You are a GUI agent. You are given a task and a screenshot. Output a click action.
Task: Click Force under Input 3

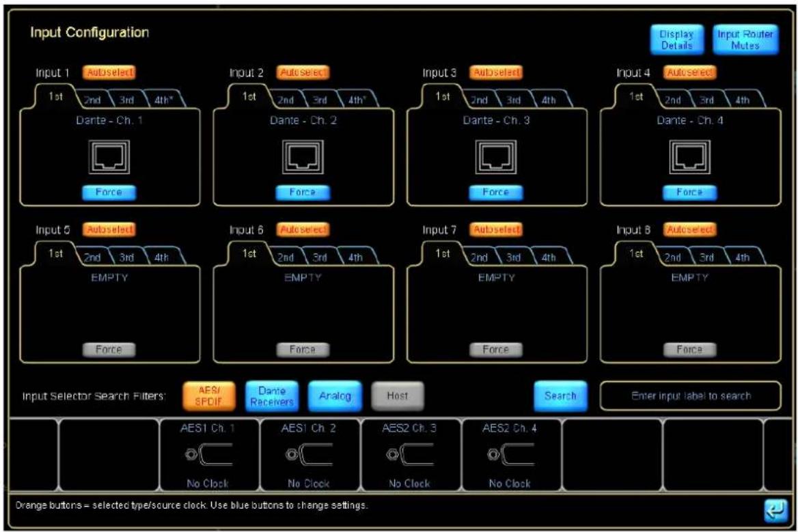pyautogui.click(x=496, y=193)
